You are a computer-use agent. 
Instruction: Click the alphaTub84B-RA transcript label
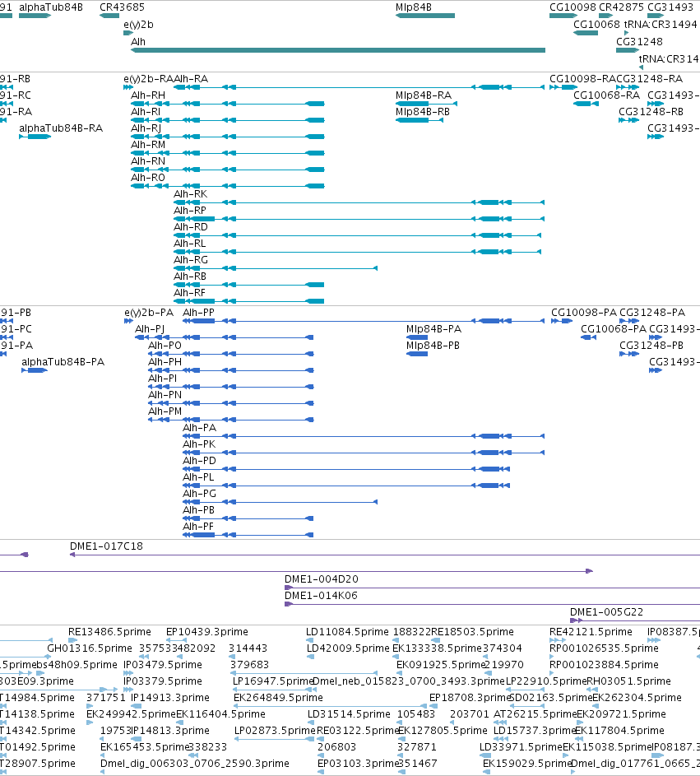pyautogui.click(x=61, y=128)
